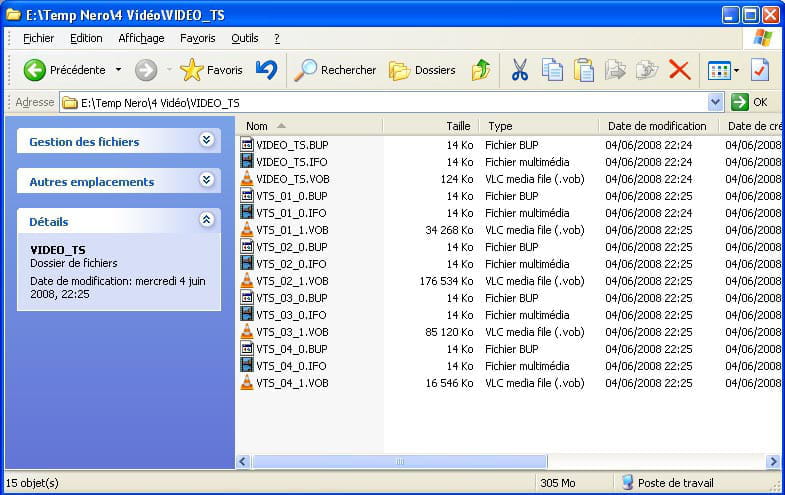Select the VIDEO_TS.BUP file icon
This screenshot has height=495, width=785.
(x=247, y=145)
